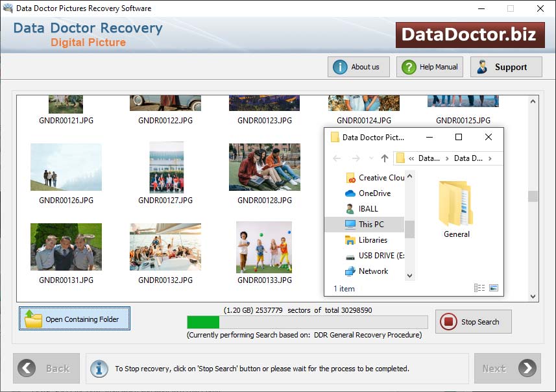This screenshot has width=556, height=392.
Task: Open the General folder
Action: (455, 208)
